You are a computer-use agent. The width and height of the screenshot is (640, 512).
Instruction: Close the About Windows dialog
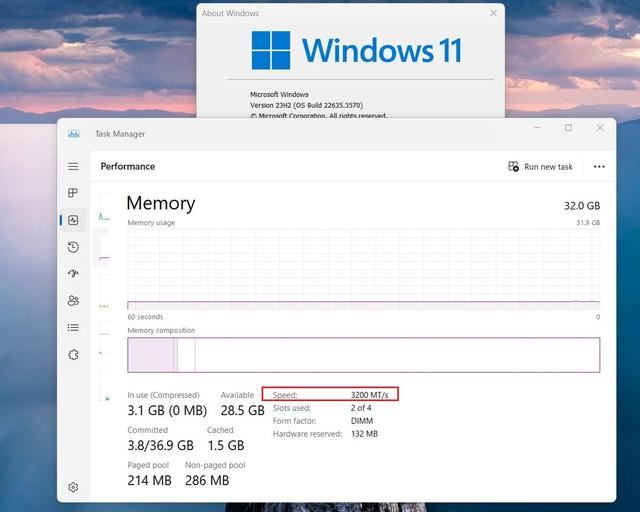[493, 13]
